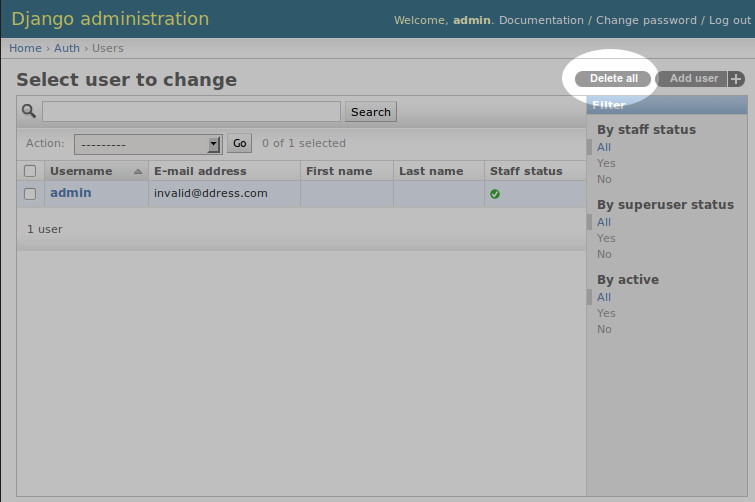Image resolution: width=755 pixels, height=502 pixels.
Task: Click the Users breadcrumb text
Action: pos(108,48)
